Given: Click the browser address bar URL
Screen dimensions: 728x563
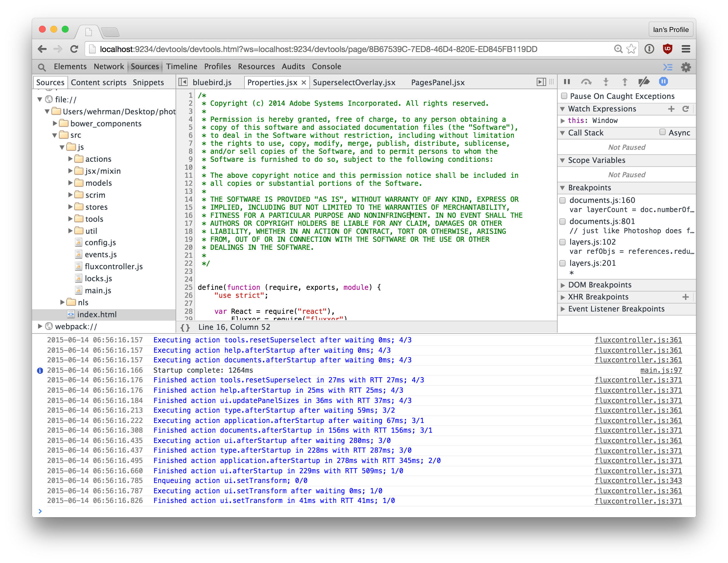Looking at the screenshot, I should pyautogui.click(x=318, y=49).
